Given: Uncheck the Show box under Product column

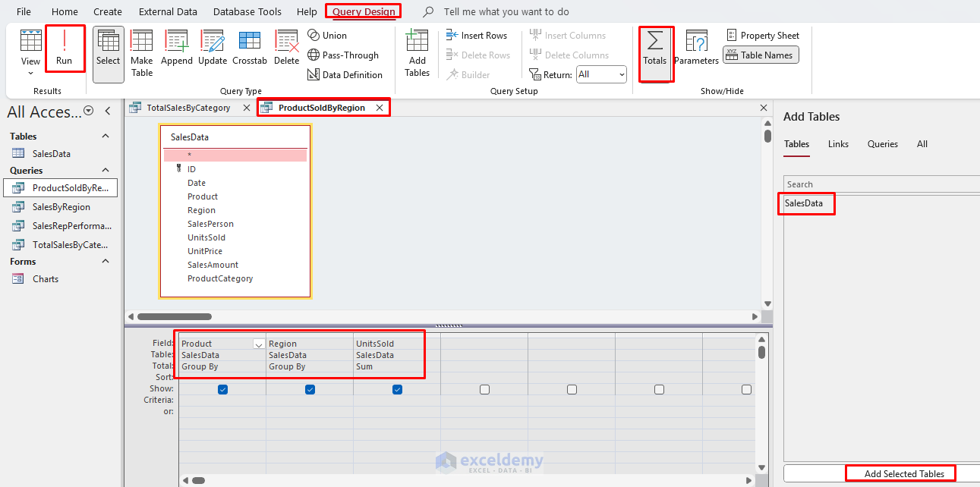Looking at the screenshot, I should [x=222, y=389].
